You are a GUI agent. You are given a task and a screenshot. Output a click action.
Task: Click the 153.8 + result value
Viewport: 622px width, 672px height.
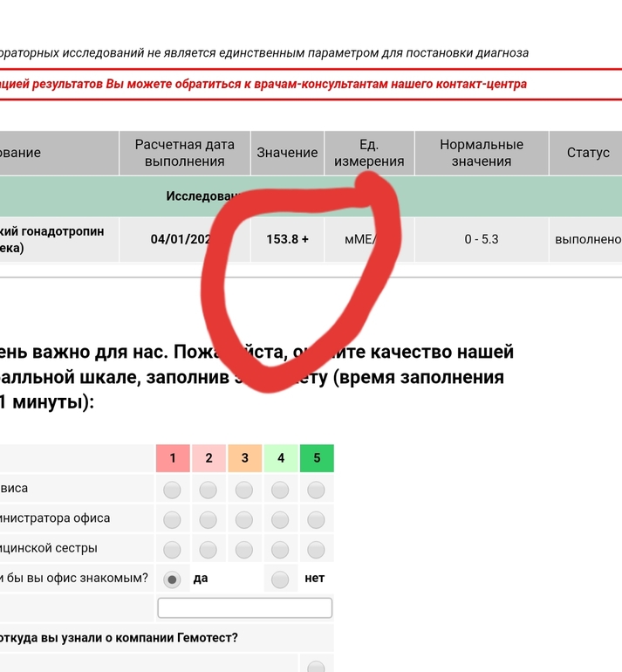point(287,239)
